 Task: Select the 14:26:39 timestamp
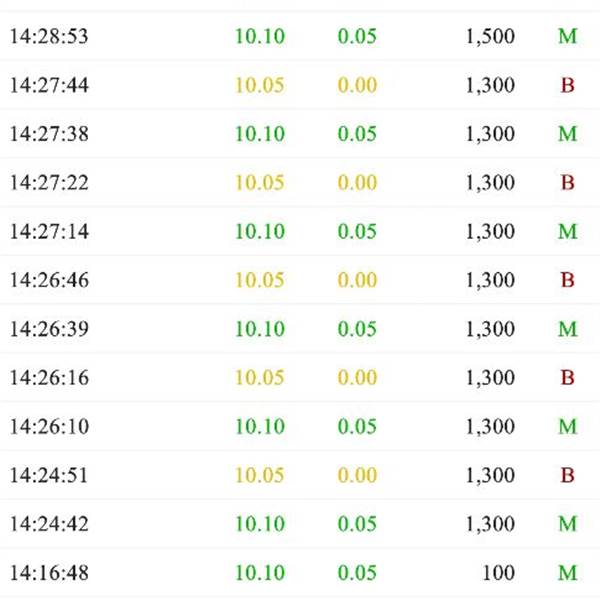point(49,330)
